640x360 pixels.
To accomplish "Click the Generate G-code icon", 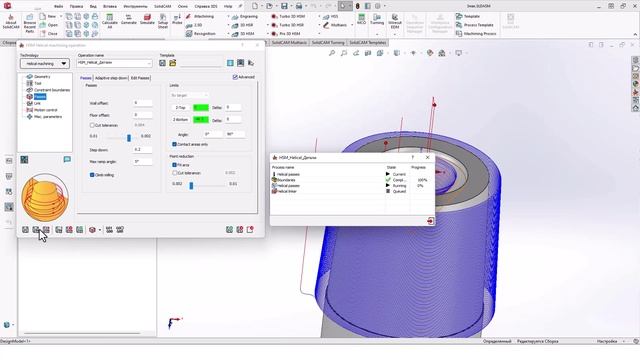I will point(129,20).
